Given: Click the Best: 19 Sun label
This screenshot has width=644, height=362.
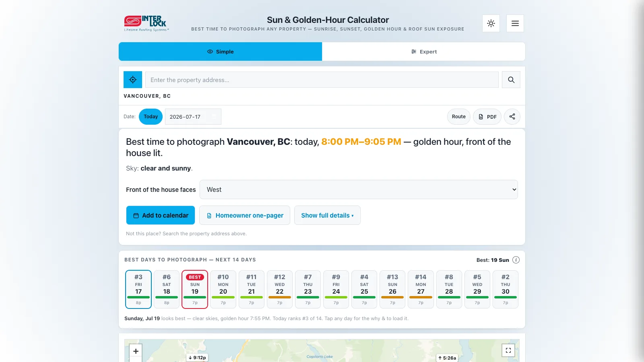Looking at the screenshot, I should point(493,260).
